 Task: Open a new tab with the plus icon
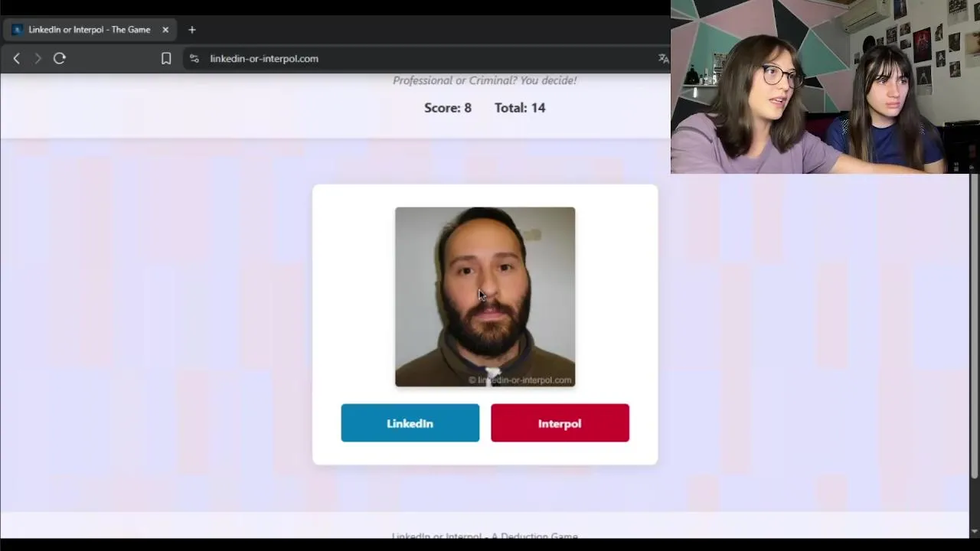click(x=192, y=30)
